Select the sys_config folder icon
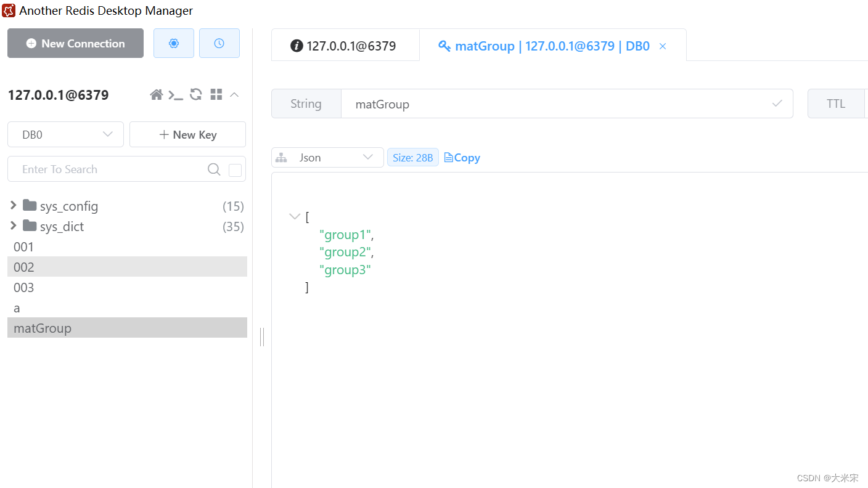The height and width of the screenshot is (488, 868). click(30, 205)
